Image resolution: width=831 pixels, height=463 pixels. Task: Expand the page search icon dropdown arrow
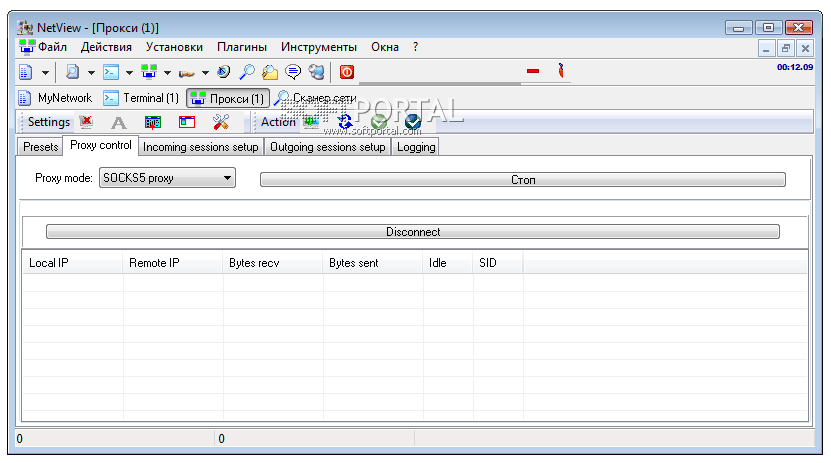[91, 73]
